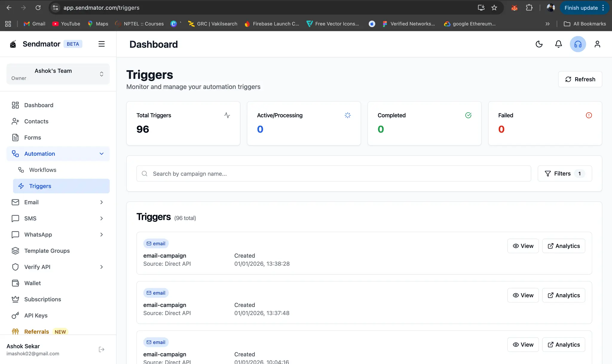Open Ashok's Team switcher dropdown
This screenshot has width=612, height=364.
[x=58, y=74]
